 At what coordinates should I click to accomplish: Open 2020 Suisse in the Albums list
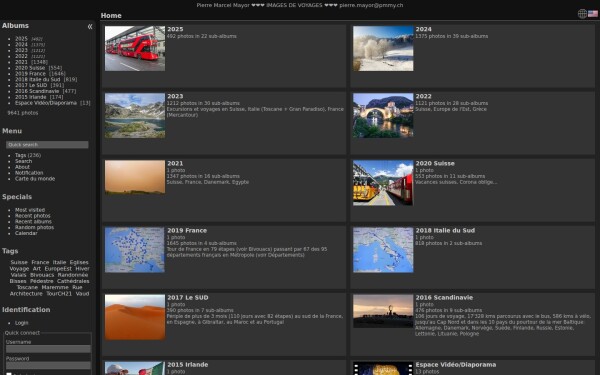[x=30, y=68]
